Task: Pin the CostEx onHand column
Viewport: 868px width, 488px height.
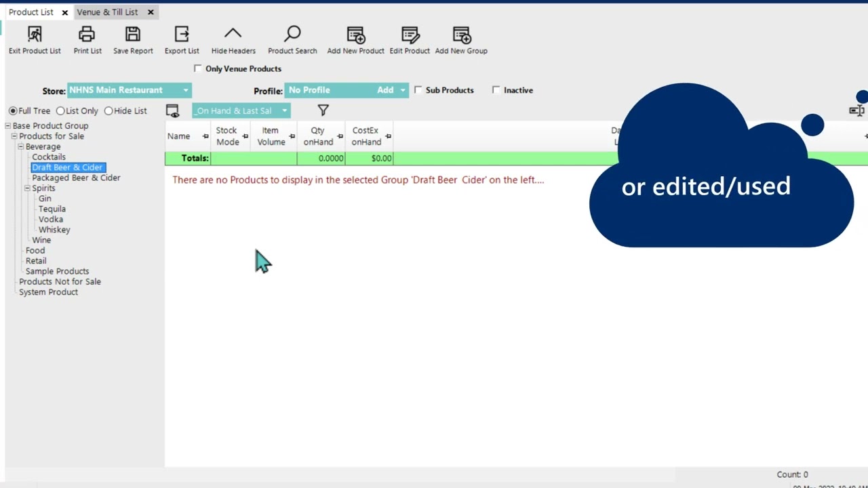Action: coord(388,136)
